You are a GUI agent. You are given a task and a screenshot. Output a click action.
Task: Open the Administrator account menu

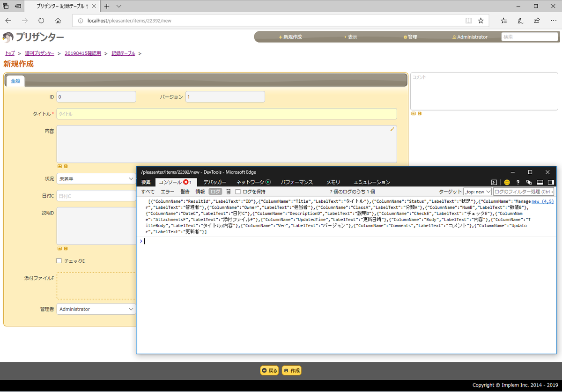point(470,37)
